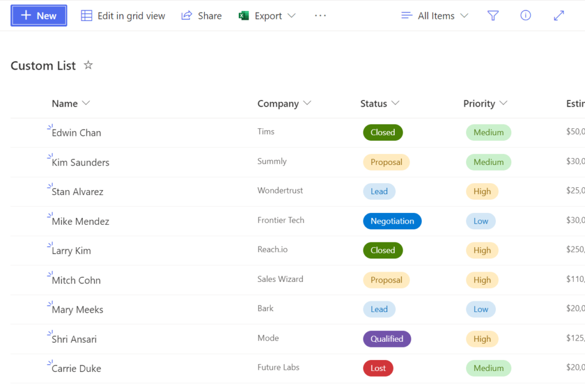Click the Custom List title
Viewport: 585px width, 392px height.
[x=43, y=66]
